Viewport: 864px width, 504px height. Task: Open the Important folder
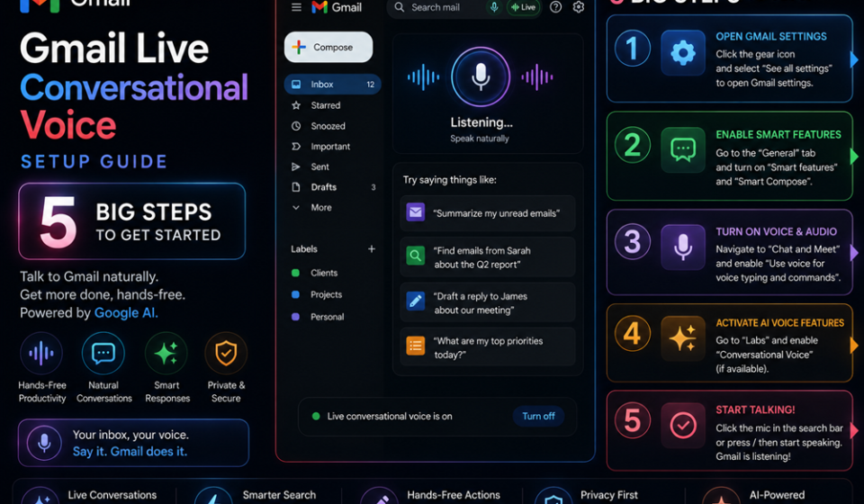(x=332, y=147)
